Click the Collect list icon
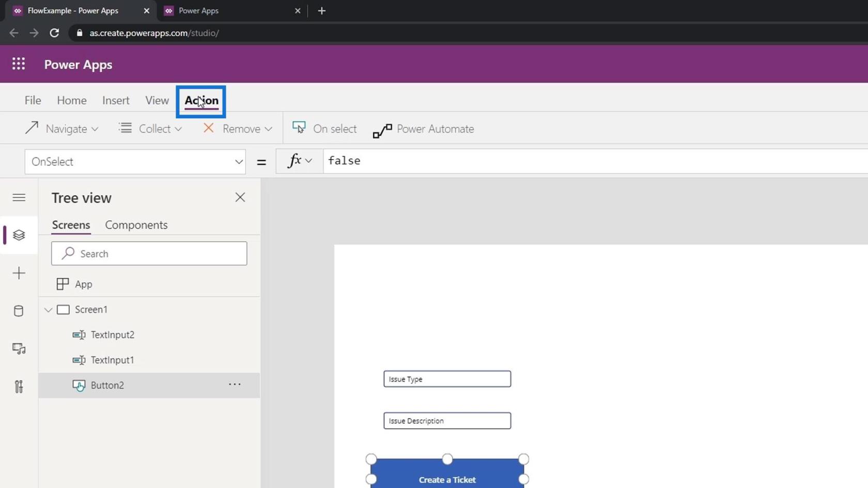Viewport: 868px width, 488px height. coord(125,128)
